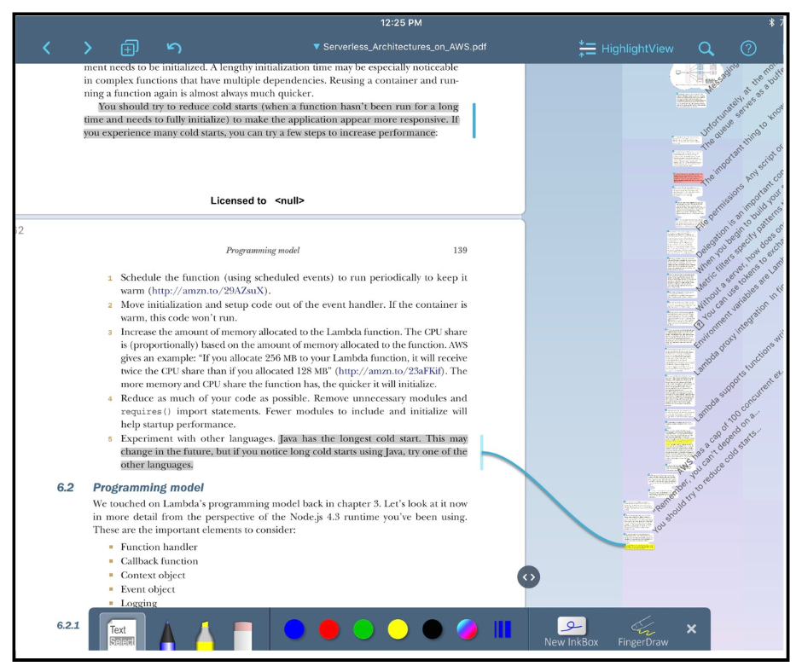Open the help question mark

(x=748, y=49)
